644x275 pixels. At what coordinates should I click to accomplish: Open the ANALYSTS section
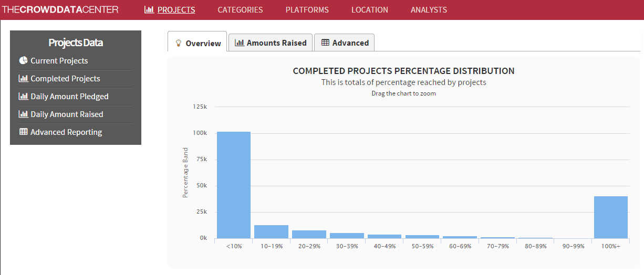point(429,9)
